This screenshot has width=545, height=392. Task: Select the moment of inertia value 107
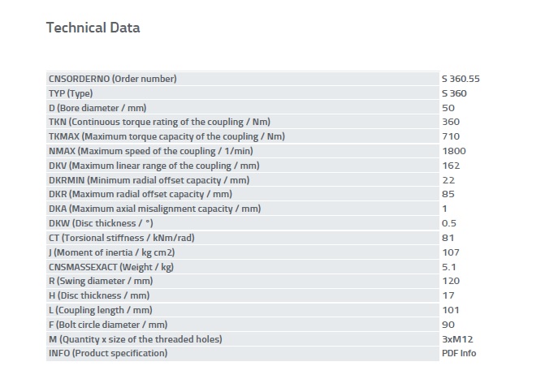[451, 252]
